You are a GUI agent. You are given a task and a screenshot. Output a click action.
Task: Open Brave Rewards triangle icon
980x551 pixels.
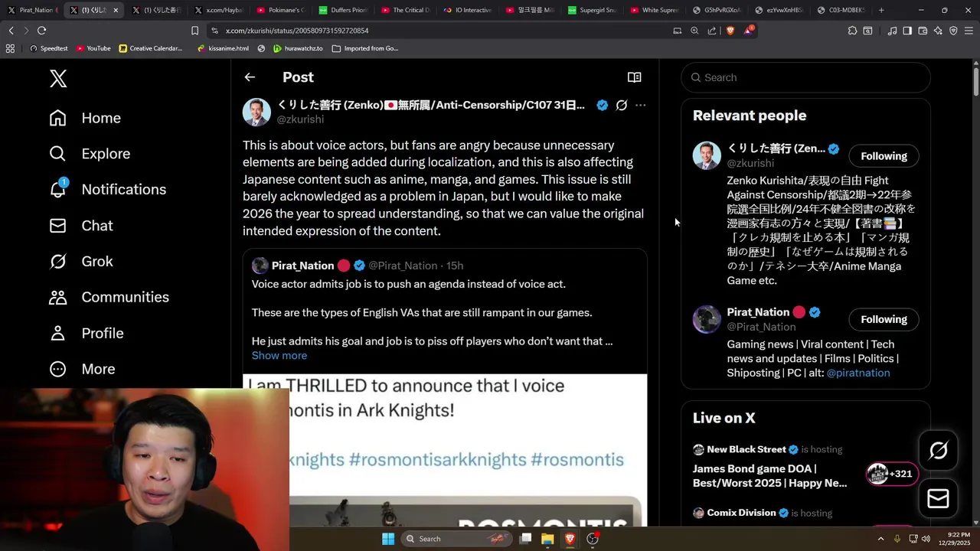point(749,31)
